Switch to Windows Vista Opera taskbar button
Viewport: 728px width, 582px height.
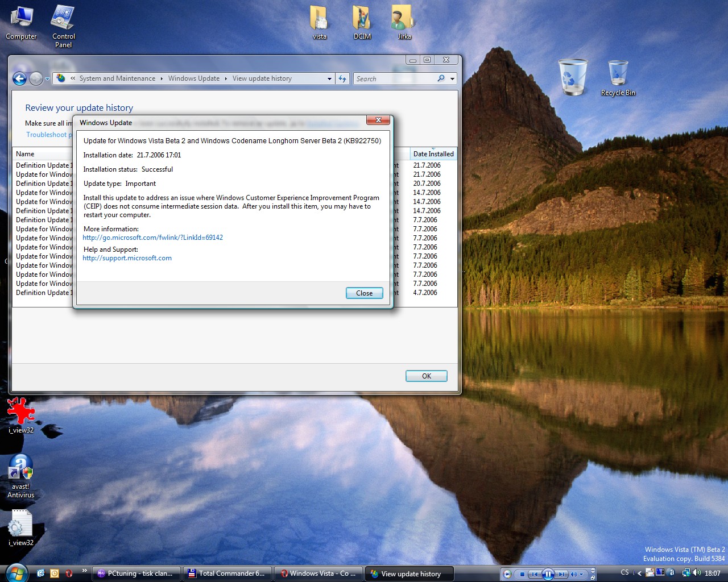pyautogui.click(x=318, y=573)
